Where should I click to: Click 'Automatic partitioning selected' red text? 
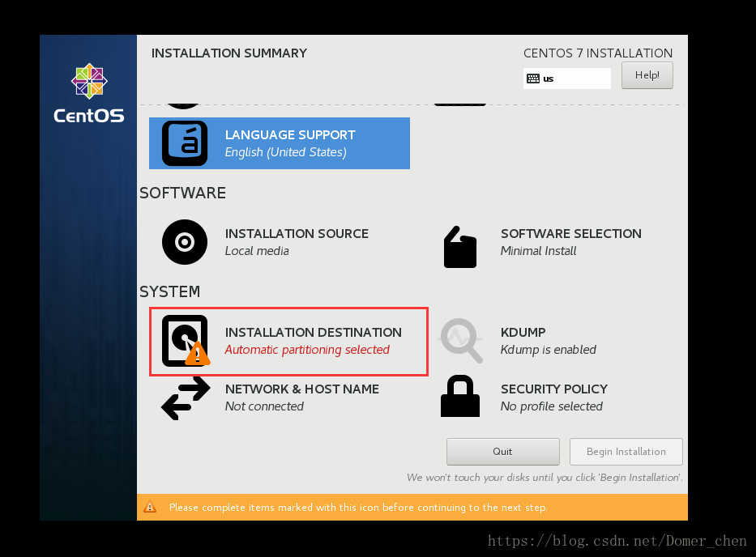coord(307,350)
